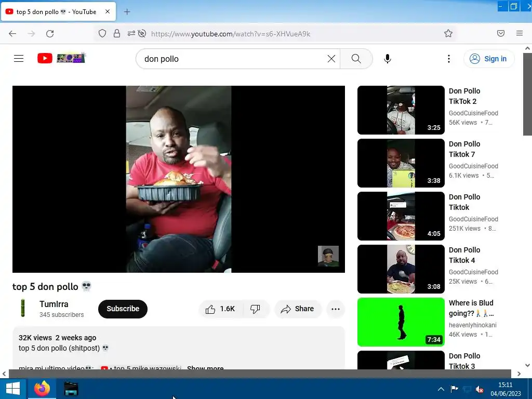Reload the page with refresh icon
The image size is (532, 399).
point(50,34)
